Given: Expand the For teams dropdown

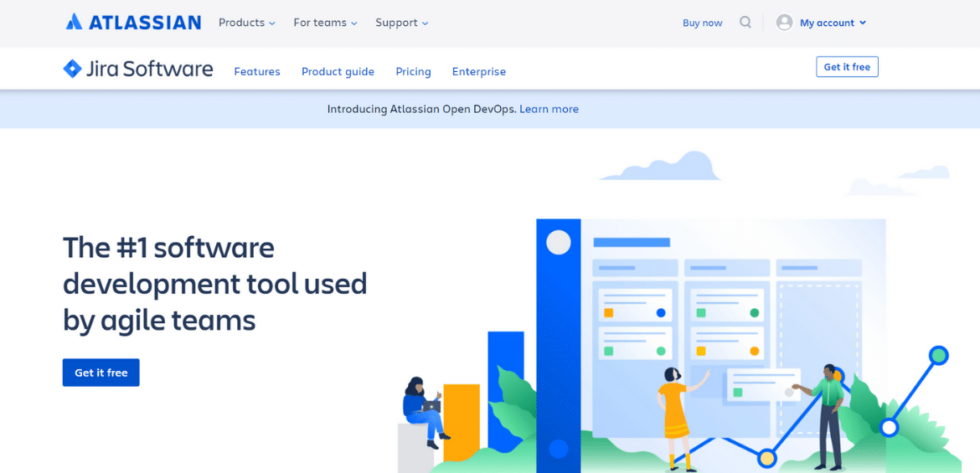Looking at the screenshot, I should tap(326, 23).
